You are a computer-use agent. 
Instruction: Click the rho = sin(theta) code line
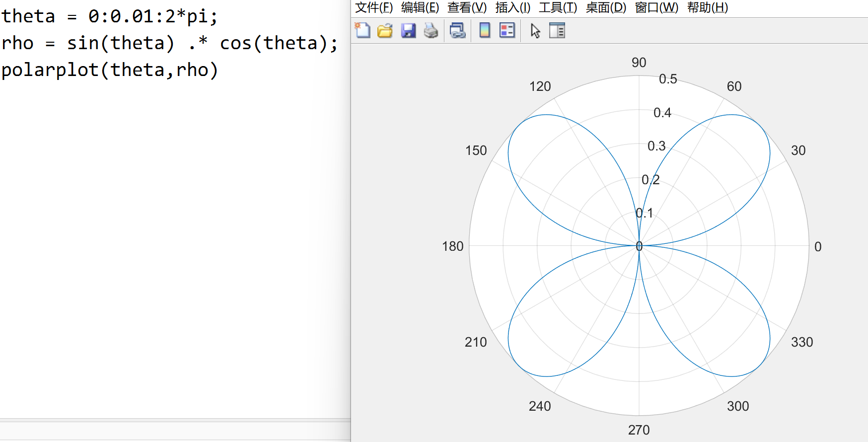(x=170, y=43)
